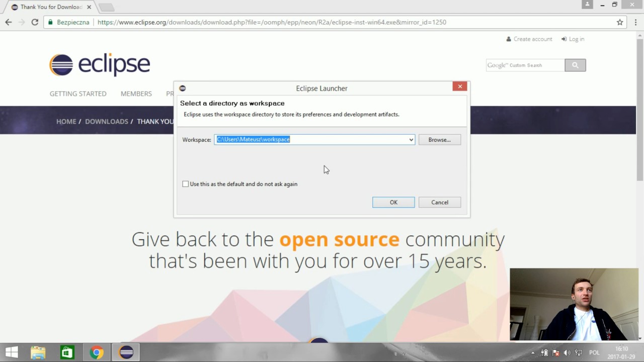Click the browser address bar URL
The image size is (644, 362).
[x=272, y=22]
